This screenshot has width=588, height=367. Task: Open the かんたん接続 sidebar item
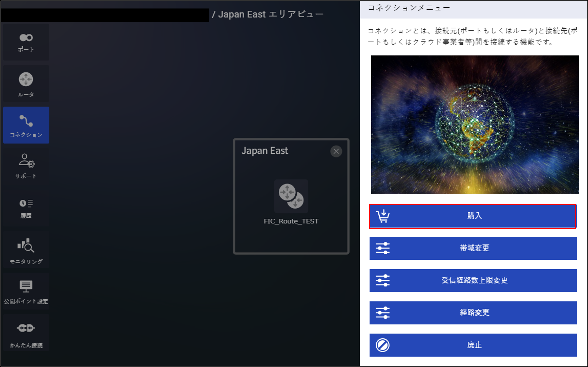point(26,333)
